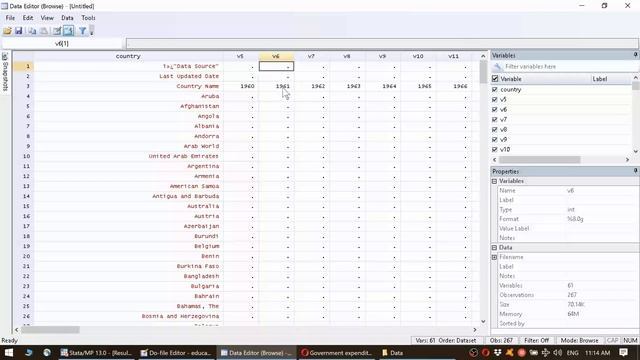Open the Data menu
The height and width of the screenshot is (360, 640).
click(x=67, y=18)
